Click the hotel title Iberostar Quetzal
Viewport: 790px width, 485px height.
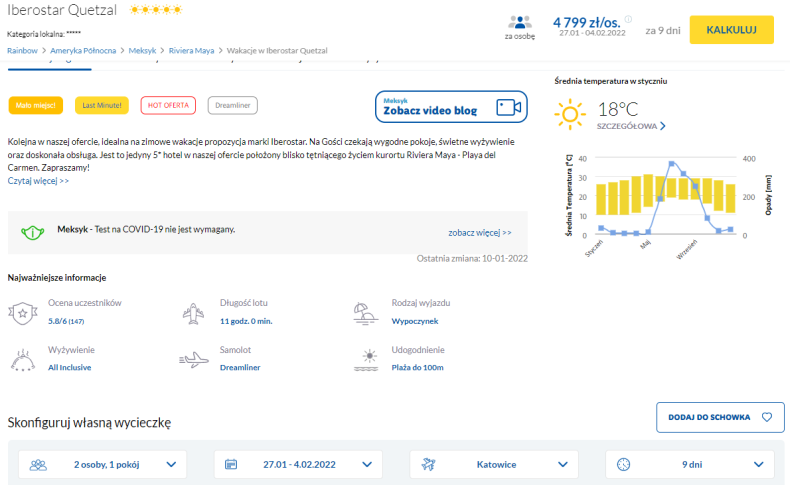click(x=62, y=10)
